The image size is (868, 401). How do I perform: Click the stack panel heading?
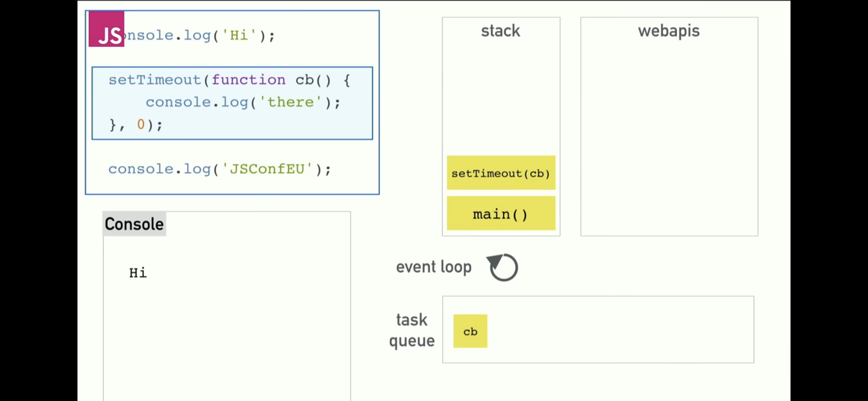pyautogui.click(x=501, y=31)
